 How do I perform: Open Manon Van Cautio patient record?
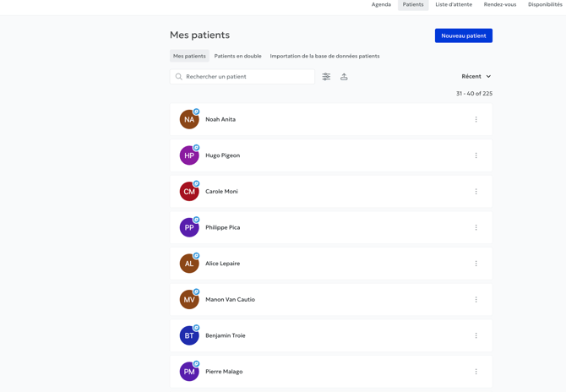[230, 300]
